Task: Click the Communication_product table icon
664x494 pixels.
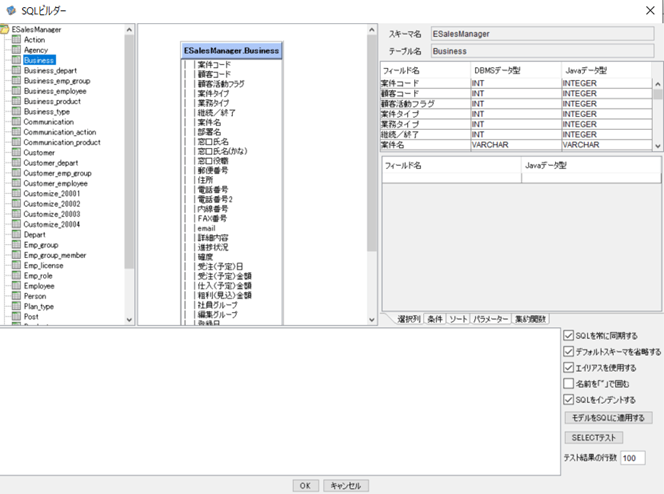Action: [x=17, y=142]
